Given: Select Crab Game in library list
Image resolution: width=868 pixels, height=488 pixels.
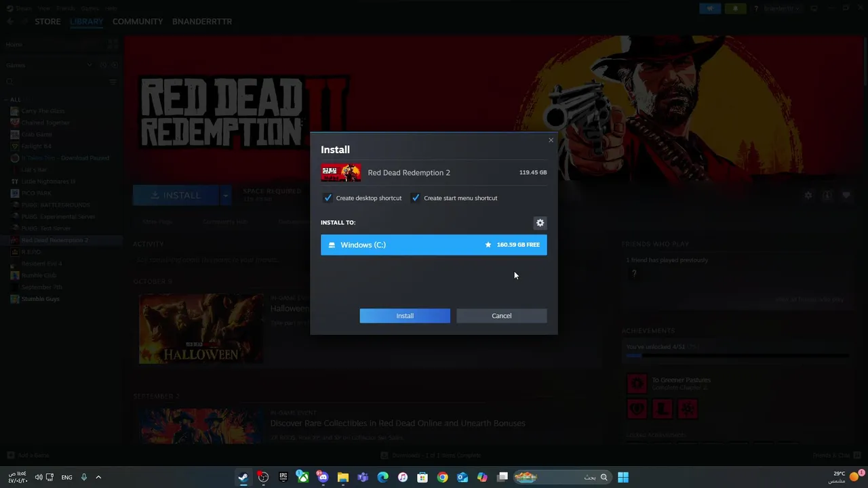Looking at the screenshot, I should pos(37,134).
